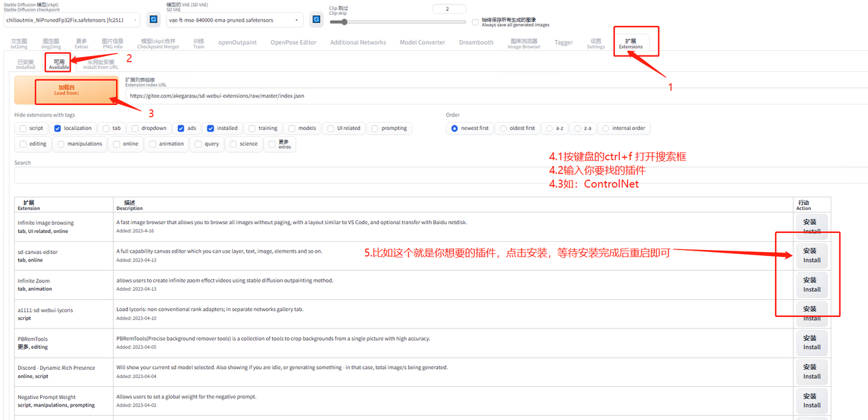Adjust the Clip skip slider
Image resolution: width=868 pixels, height=420 pixels.
[x=344, y=22]
